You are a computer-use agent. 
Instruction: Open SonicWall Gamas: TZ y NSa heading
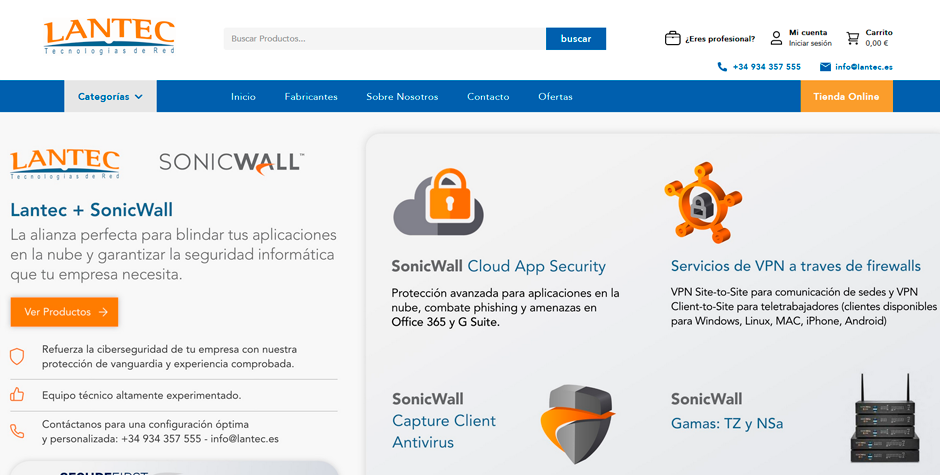pyautogui.click(x=727, y=411)
